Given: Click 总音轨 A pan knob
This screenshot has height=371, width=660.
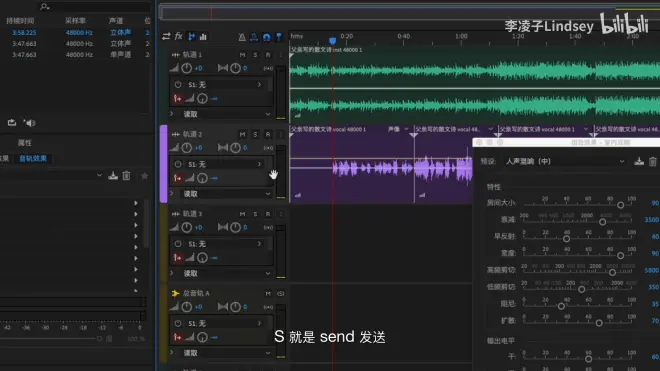Looking at the screenshot, I should click(x=235, y=307).
